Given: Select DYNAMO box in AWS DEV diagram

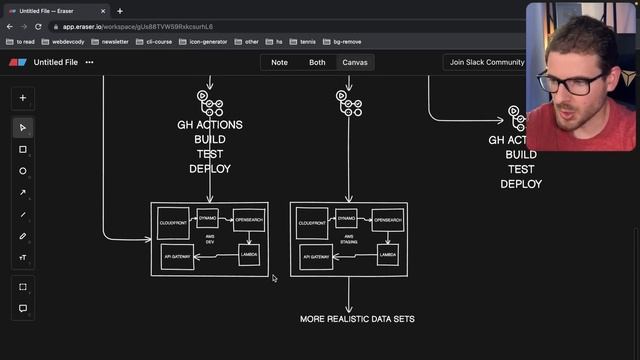Looking at the screenshot, I should (x=207, y=218).
